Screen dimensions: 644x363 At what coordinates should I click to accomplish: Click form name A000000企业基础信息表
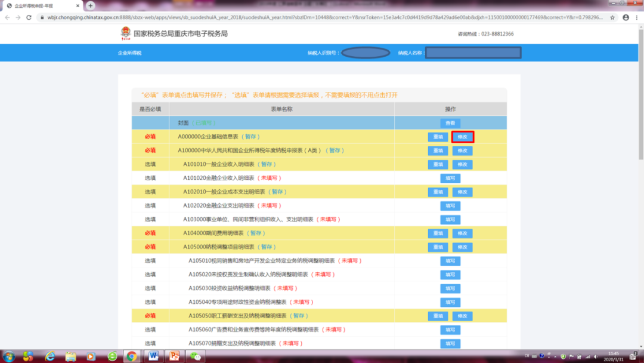pyautogui.click(x=208, y=137)
